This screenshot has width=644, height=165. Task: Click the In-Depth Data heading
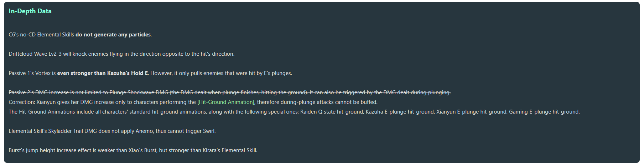click(30, 11)
